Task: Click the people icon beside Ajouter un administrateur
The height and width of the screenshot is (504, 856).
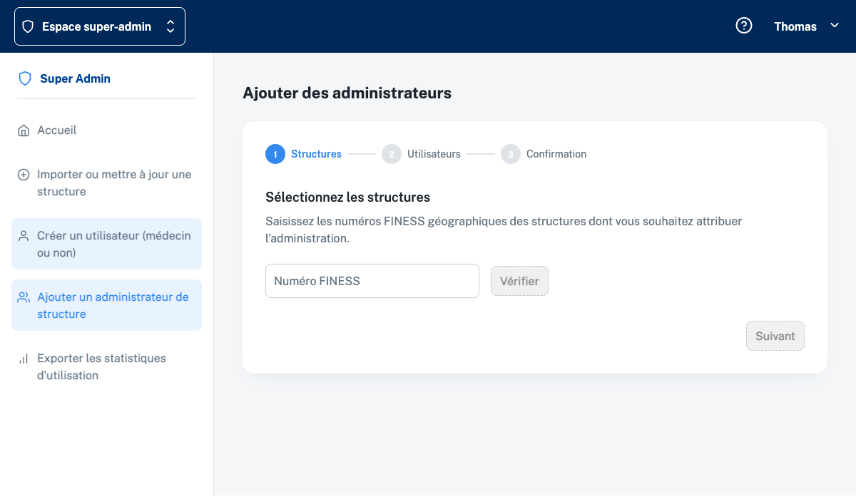Action: coord(24,297)
